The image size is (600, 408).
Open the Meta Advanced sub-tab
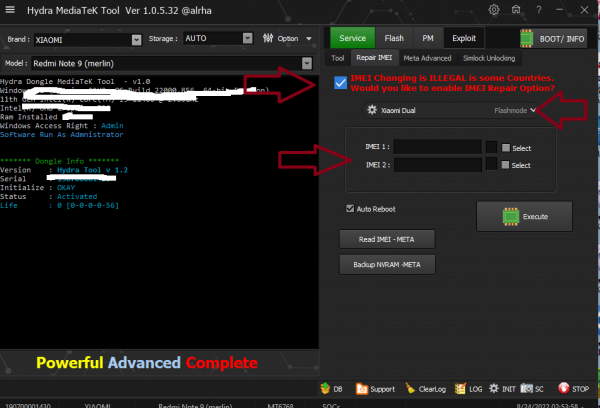click(x=427, y=58)
